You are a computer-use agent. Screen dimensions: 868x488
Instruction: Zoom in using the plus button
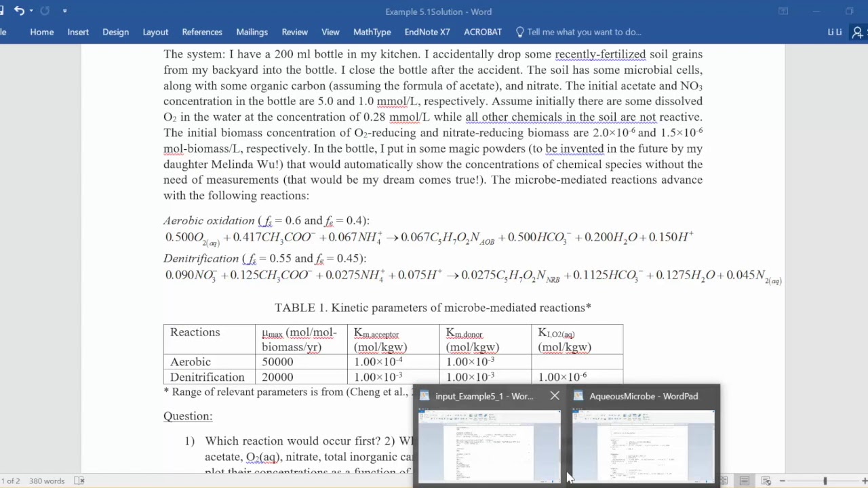(x=866, y=481)
